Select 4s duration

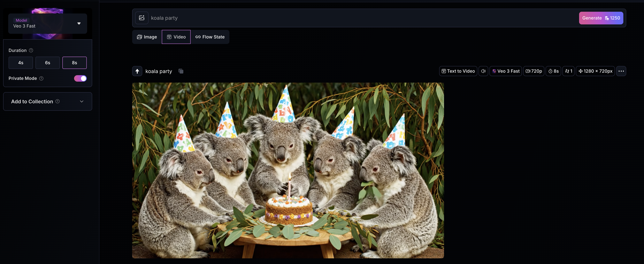(21, 63)
